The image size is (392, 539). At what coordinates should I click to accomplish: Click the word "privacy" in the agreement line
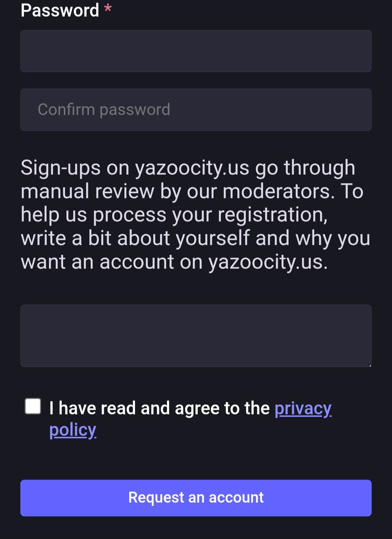tap(303, 408)
